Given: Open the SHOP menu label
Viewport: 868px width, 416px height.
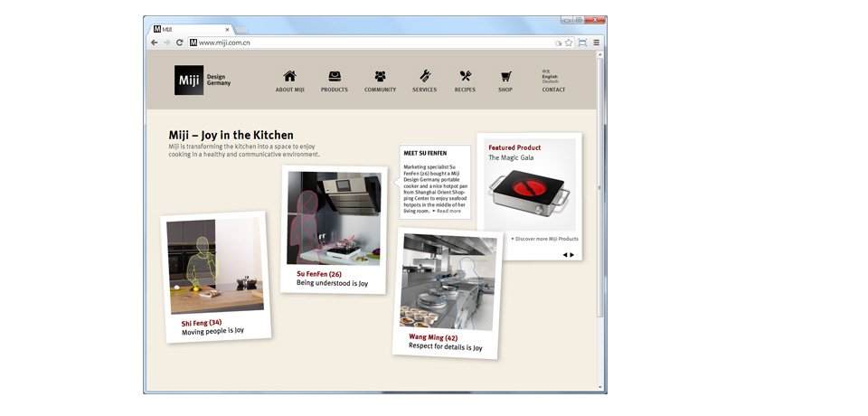Looking at the screenshot, I should coord(505,90).
